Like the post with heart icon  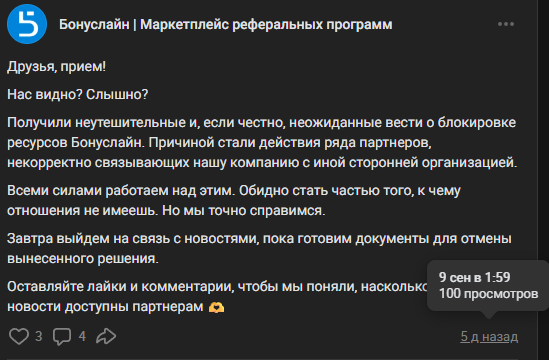coord(19,336)
